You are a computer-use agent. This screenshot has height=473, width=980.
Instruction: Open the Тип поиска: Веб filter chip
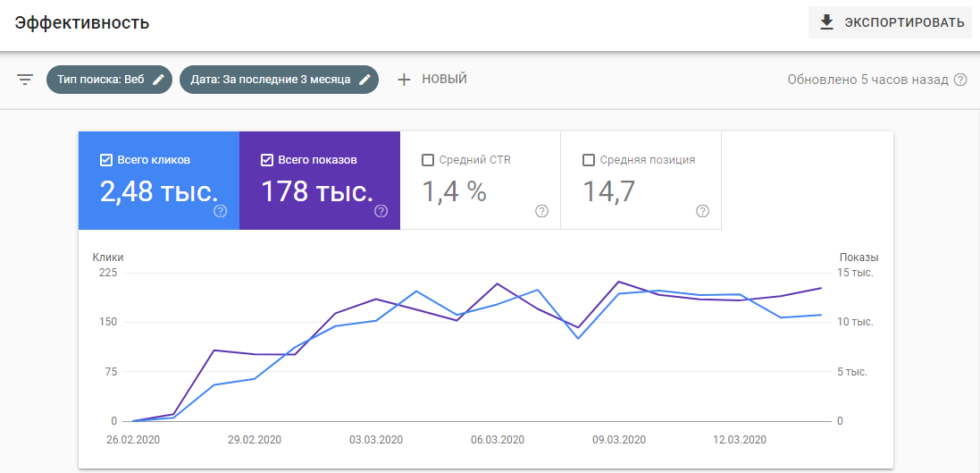(x=100, y=80)
